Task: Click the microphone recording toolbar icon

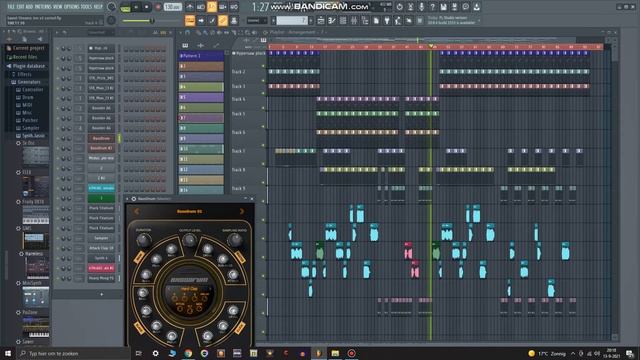Action: point(421,7)
